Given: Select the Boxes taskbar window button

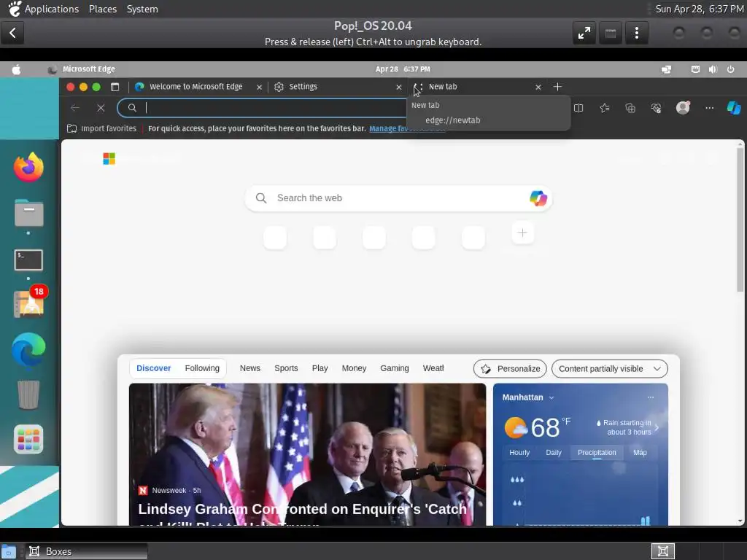Looking at the screenshot, I should click(86, 551).
